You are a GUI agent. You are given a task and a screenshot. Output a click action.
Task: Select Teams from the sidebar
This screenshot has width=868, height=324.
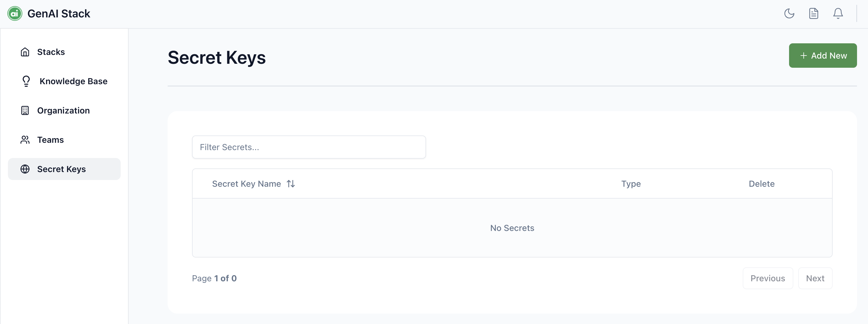50,140
